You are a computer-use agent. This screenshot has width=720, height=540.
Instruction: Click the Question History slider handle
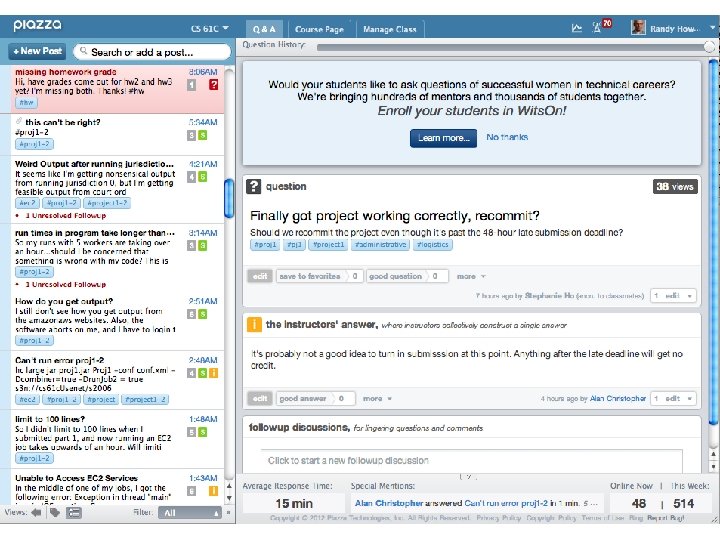tap(709, 46)
